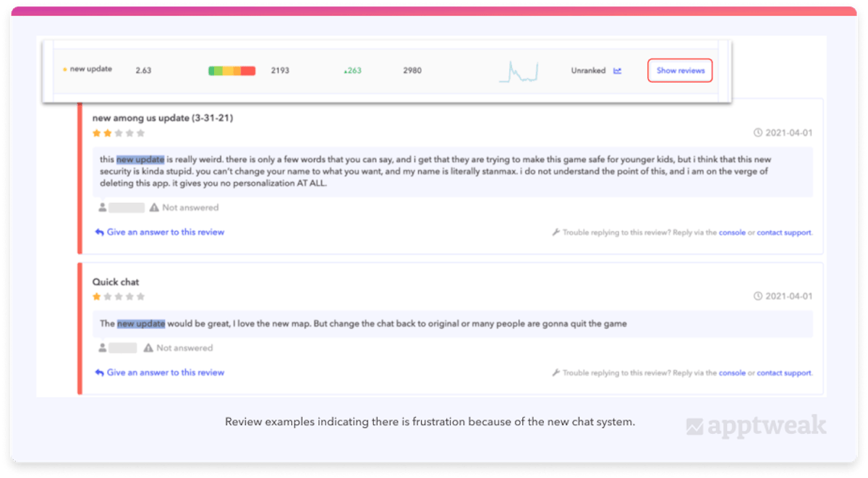This screenshot has height=478, width=868.
Task: Click the Not answered warning icon in the Quick chat review
Action: coord(148,348)
